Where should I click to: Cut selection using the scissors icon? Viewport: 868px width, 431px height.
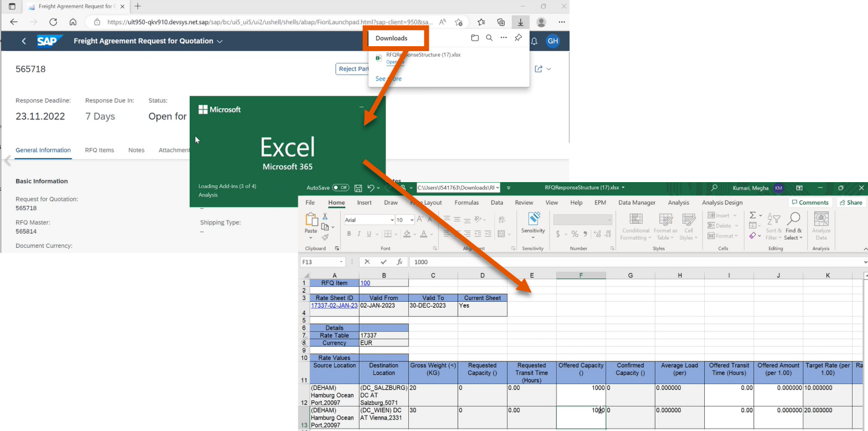pyautogui.click(x=325, y=217)
